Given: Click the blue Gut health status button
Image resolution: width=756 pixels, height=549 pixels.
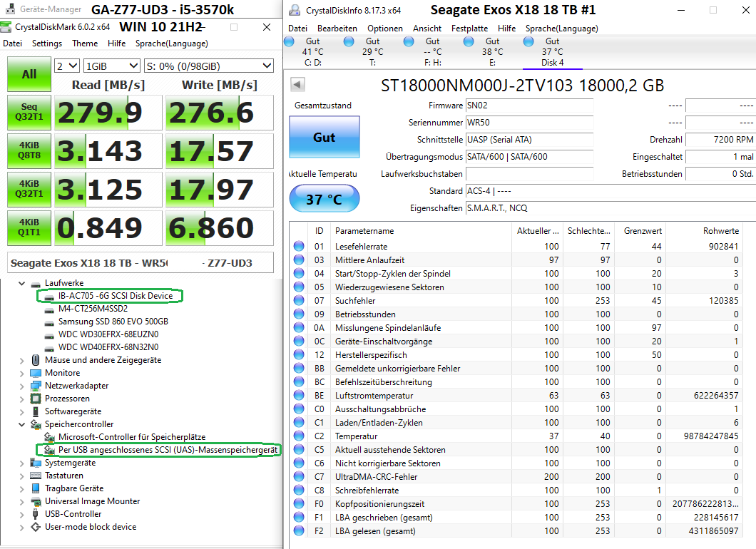Looking at the screenshot, I should pyautogui.click(x=324, y=137).
